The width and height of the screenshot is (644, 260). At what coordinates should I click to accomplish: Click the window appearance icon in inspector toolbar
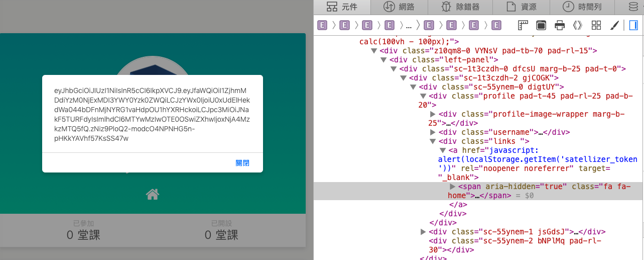[541, 25]
